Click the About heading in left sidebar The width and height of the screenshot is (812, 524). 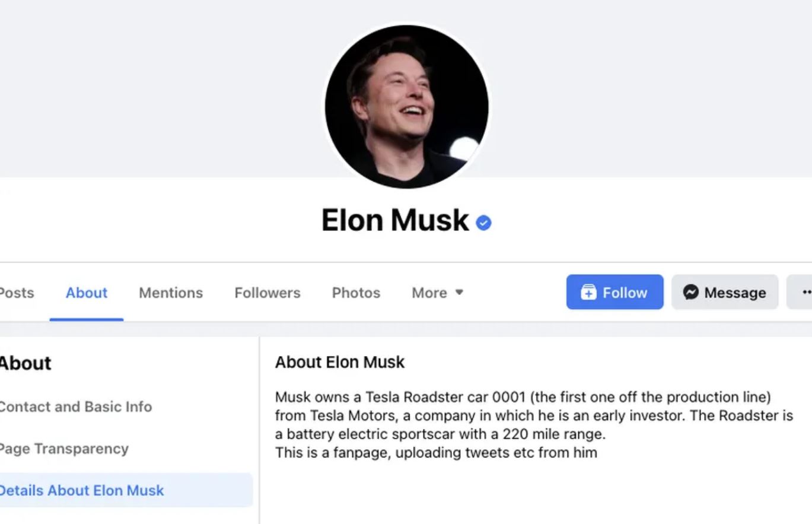click(25, 363)
